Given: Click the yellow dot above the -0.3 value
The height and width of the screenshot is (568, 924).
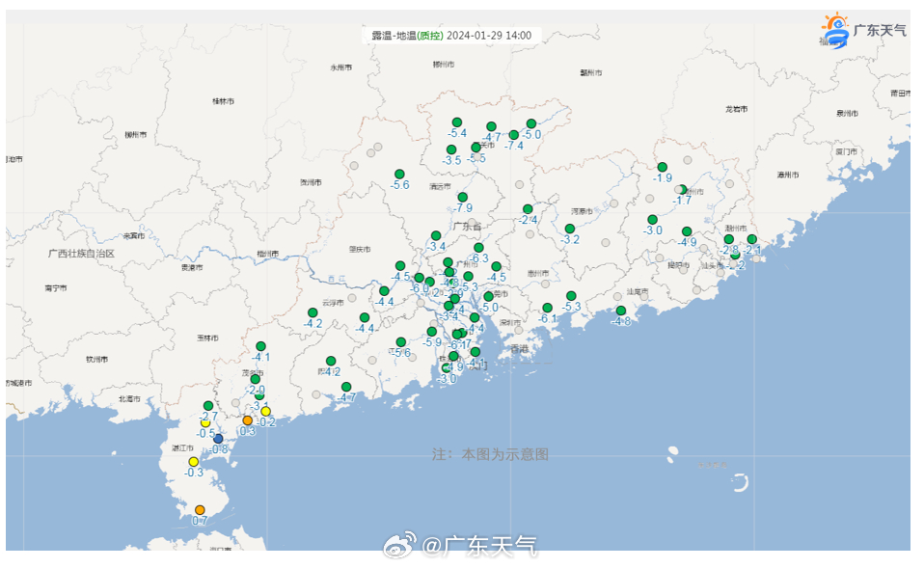Looking at the screenshot, I should tap(193, 462).
